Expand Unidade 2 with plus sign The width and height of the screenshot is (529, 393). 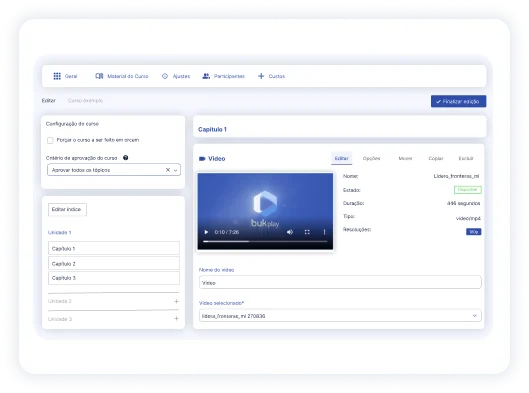point(176,301)
